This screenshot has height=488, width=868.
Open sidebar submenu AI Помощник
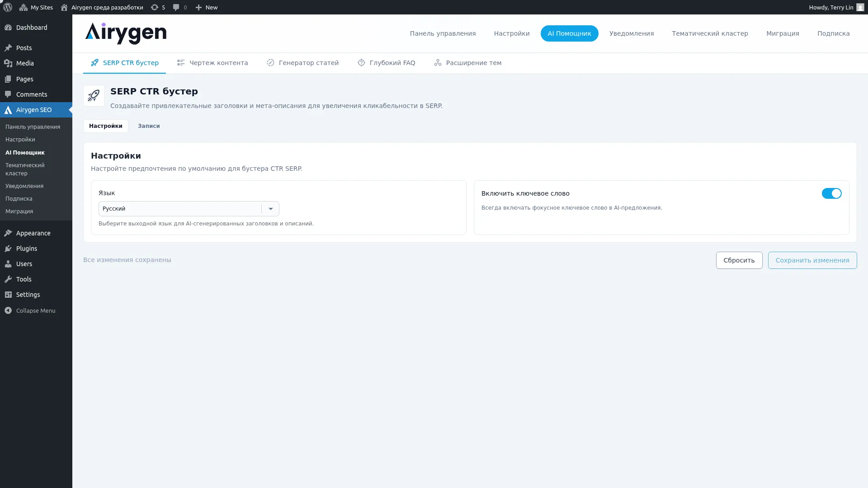(x=25, y=153)
